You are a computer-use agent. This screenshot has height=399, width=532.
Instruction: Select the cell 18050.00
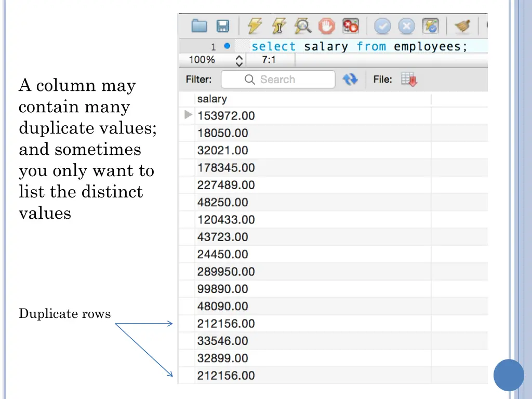(x=313, y=133)
